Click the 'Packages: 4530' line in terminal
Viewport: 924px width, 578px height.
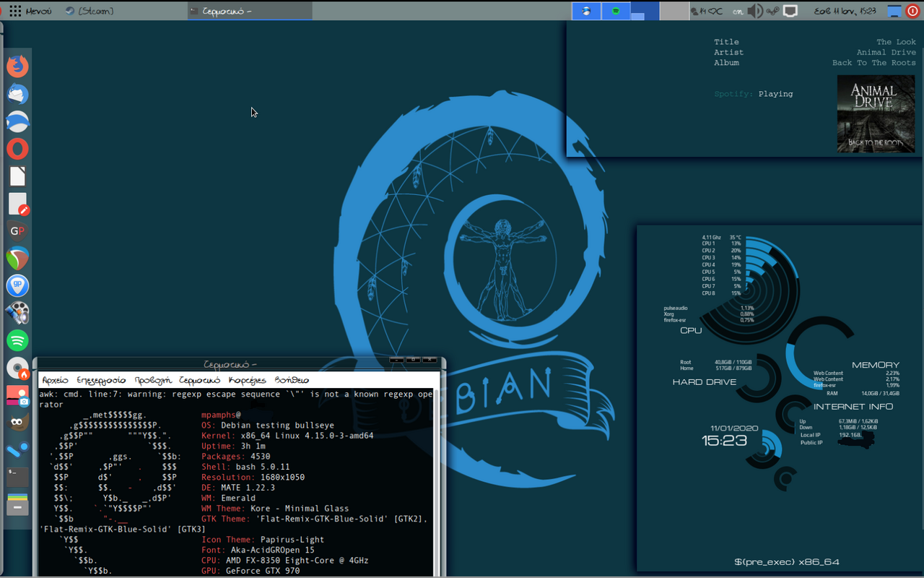(236, 457)
